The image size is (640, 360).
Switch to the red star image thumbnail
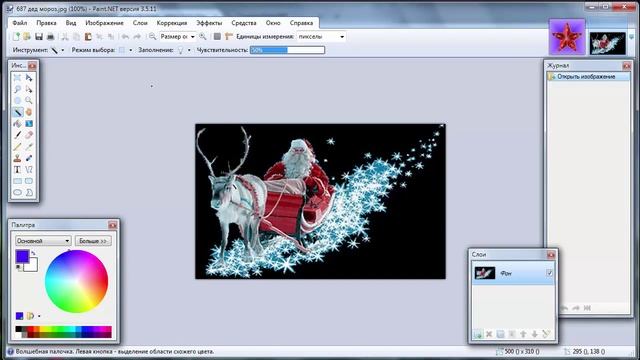(x=567, y=37)
